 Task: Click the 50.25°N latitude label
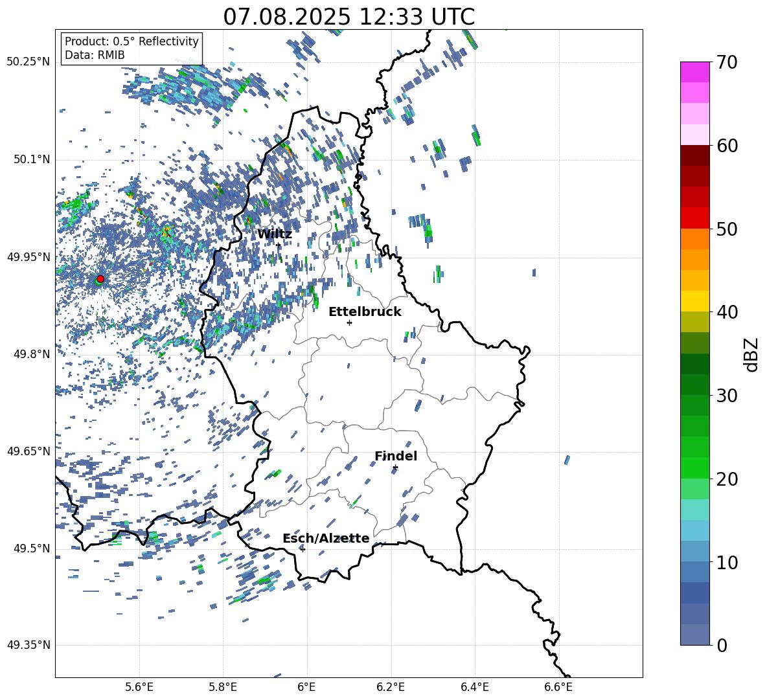click(x=29, y=62)
